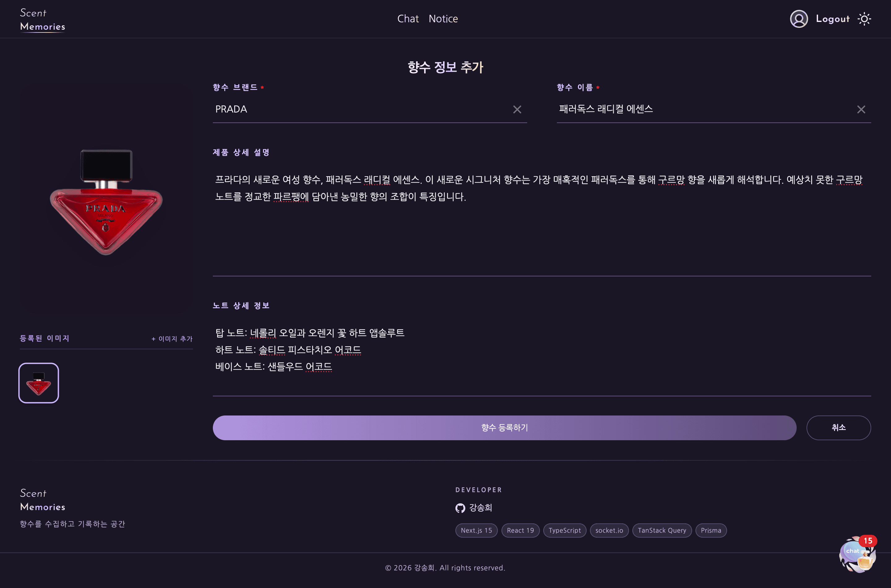Click the Prisma badge in footer

(x=711, y=530)
